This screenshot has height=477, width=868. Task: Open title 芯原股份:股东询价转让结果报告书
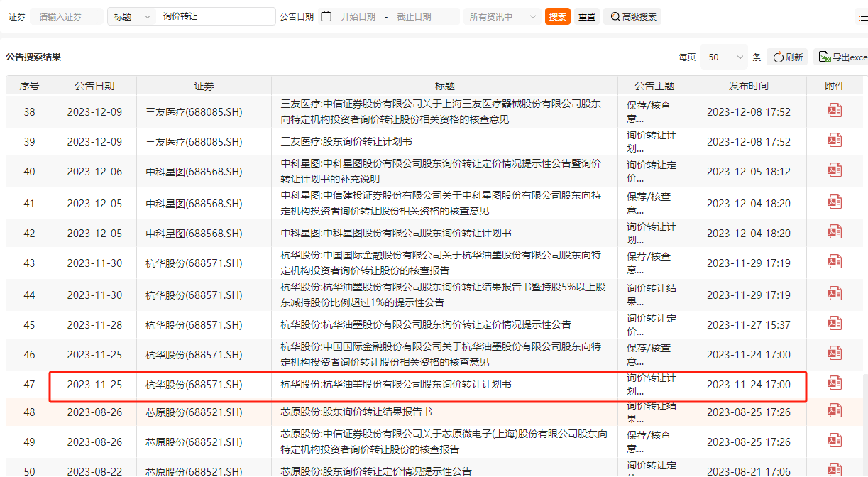point(356,412)
